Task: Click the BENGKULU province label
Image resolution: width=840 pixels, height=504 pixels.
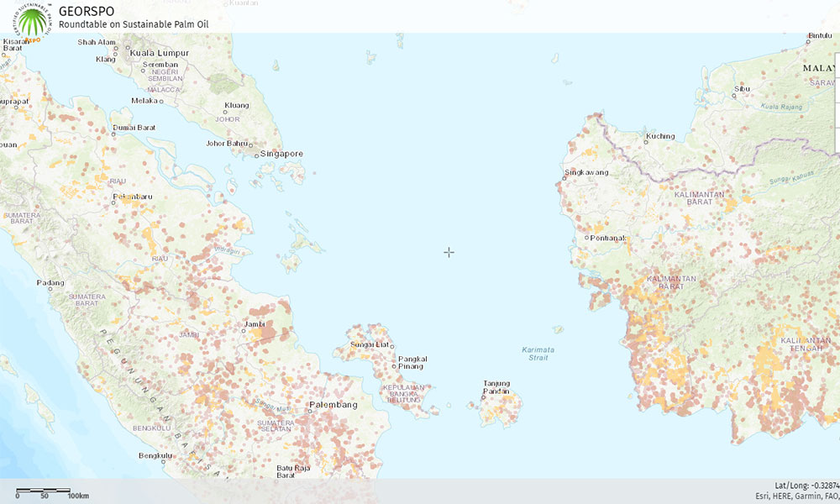Action: [152, 428]
